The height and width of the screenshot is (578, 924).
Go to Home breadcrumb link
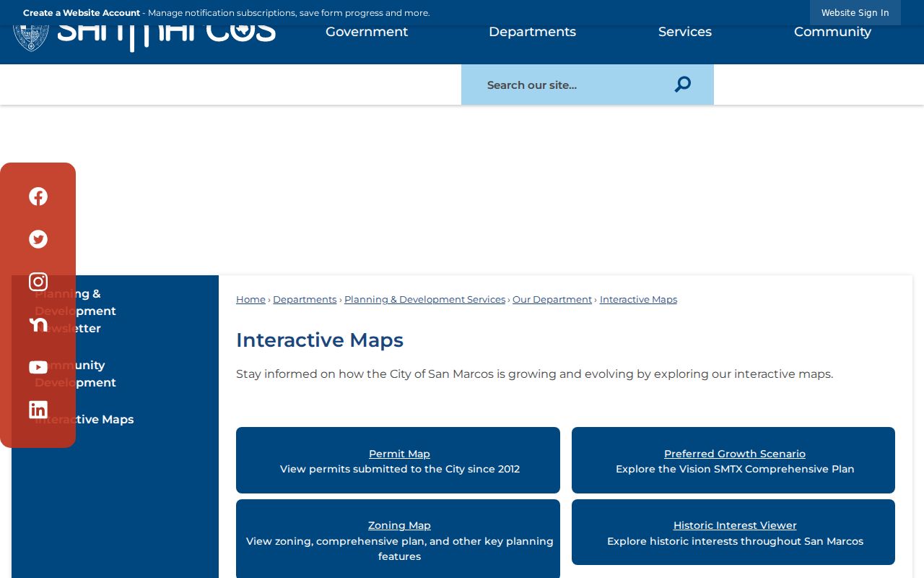click(x=250, y=299)
